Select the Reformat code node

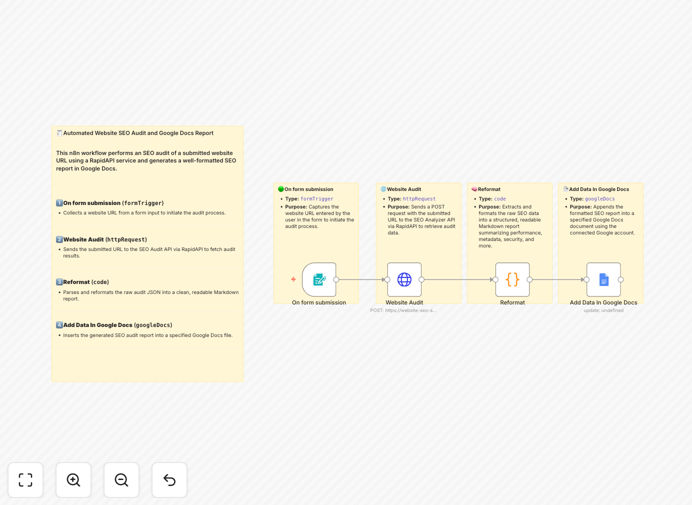point(512,279)
